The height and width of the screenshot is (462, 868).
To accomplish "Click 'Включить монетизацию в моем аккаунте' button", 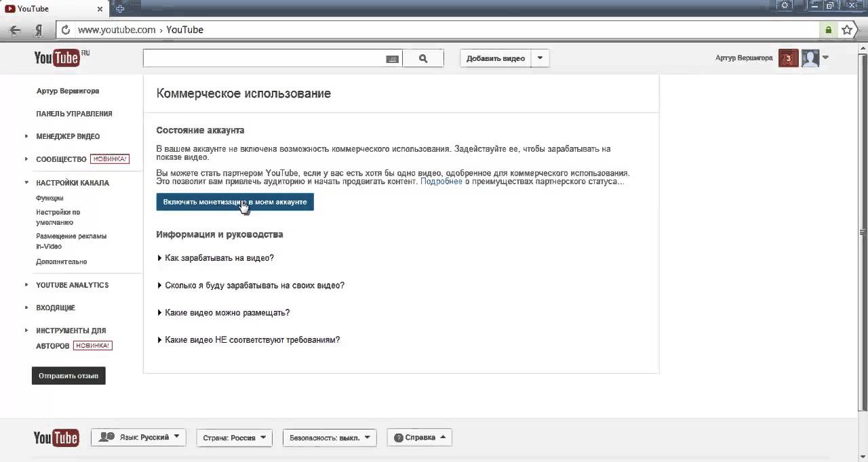I will click(235, 202).
